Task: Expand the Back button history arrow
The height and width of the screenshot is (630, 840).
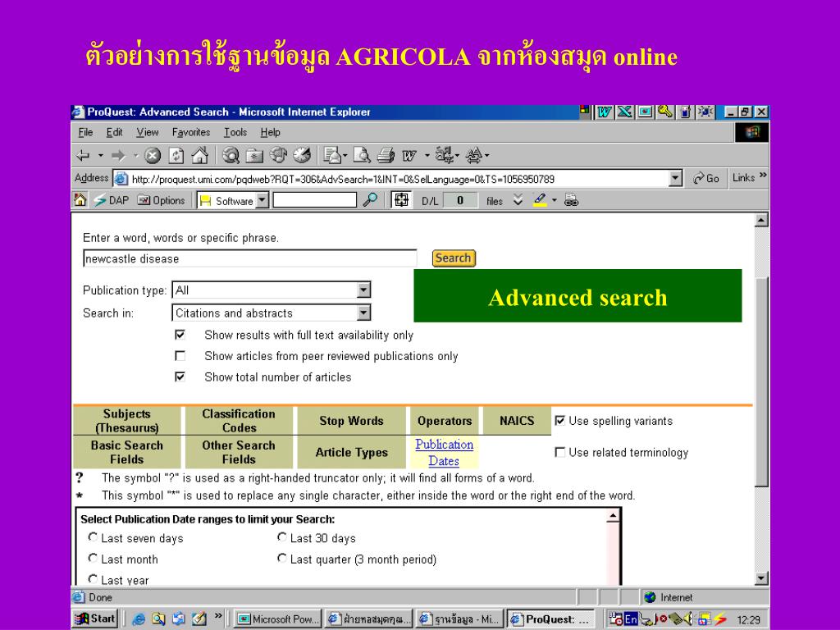Action: coord(101,156)
